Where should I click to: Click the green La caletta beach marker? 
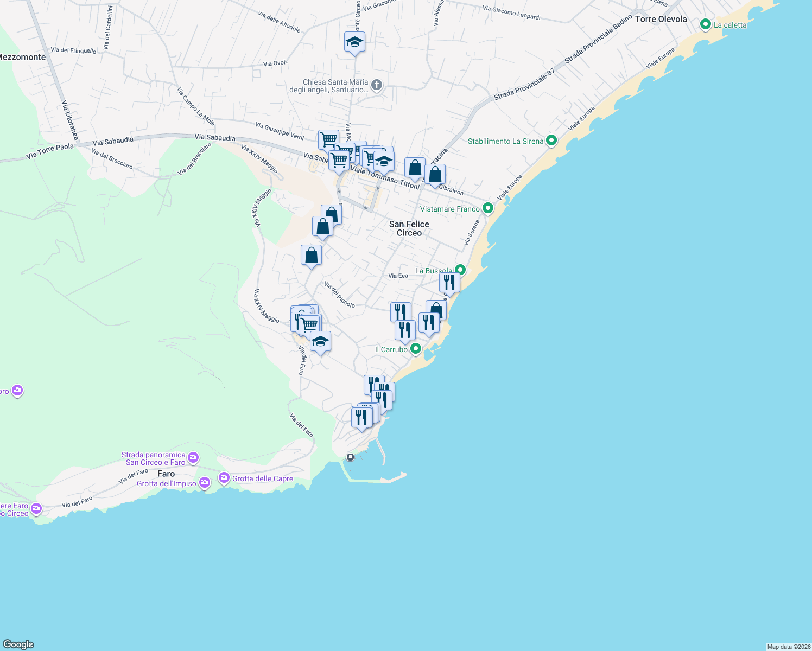[706, 25]
